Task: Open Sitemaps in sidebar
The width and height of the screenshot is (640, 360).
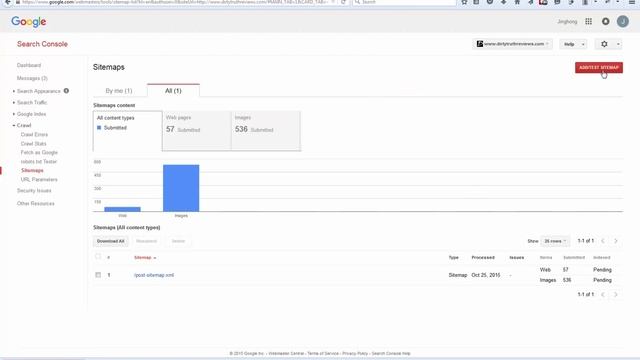Action: pos(32,170)
